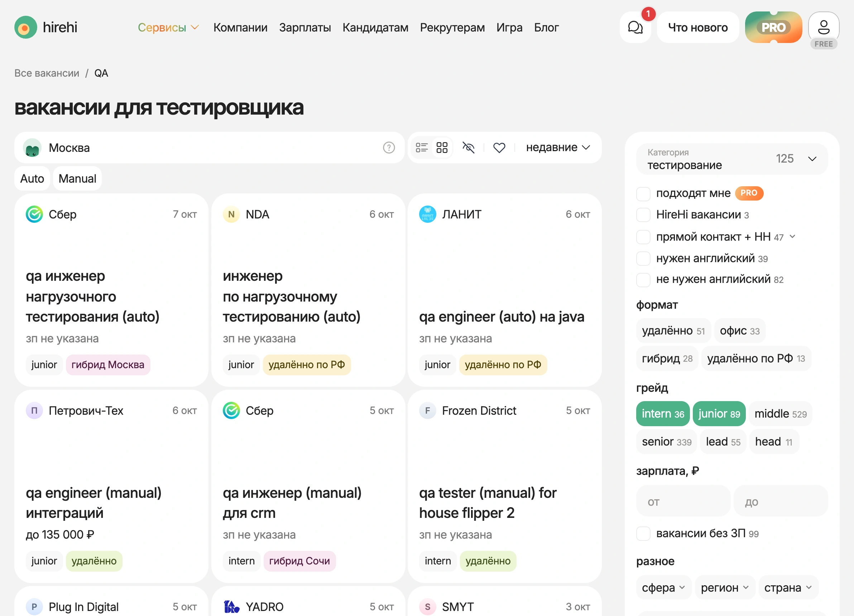Click the Что нового button

pyautogui.click(x=698, y=27)
